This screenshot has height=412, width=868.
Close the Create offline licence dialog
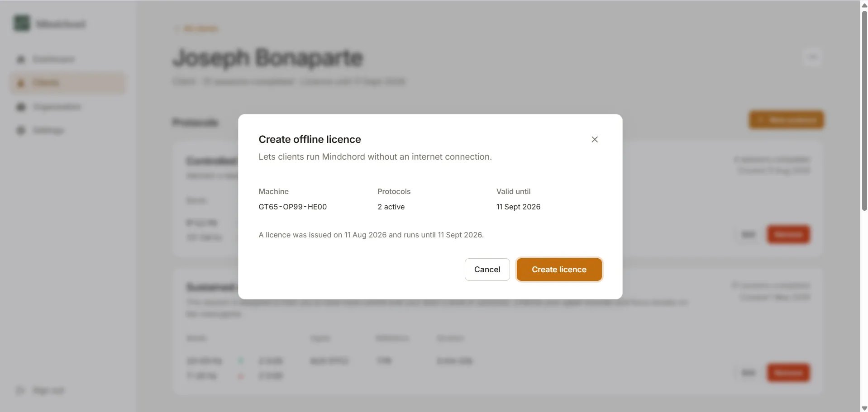coord(595,139)
